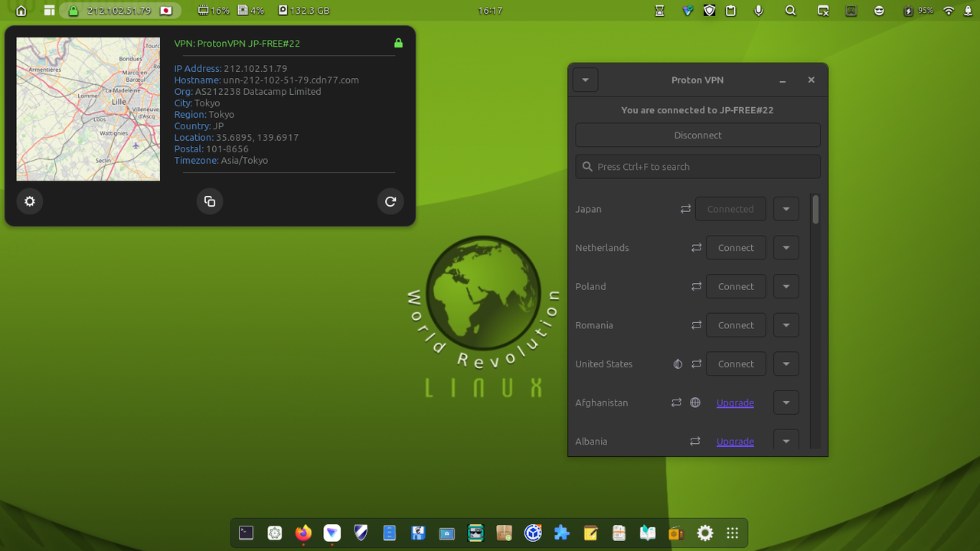Click the P2P arrows icon for Netherlands
This screenshot has height=551, width=980.
[x=697, y=248]
